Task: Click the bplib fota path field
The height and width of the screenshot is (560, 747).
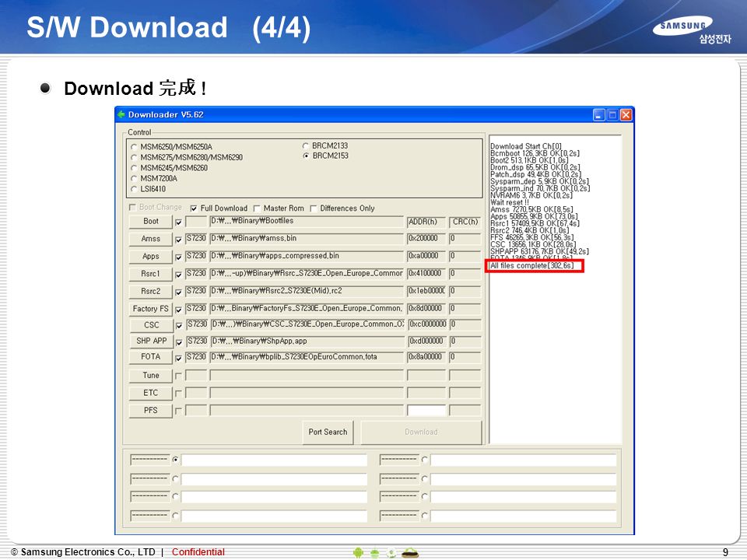Action: tap(307, 357)
